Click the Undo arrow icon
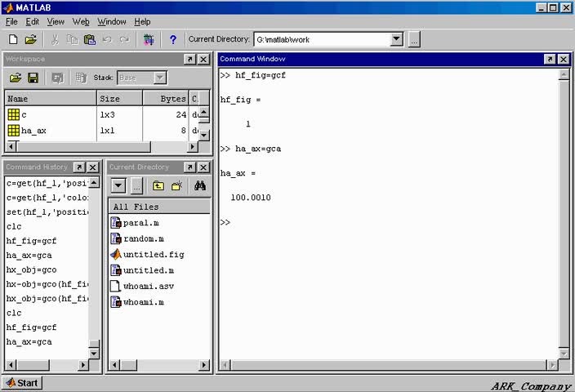 click(x=107, y=39)
